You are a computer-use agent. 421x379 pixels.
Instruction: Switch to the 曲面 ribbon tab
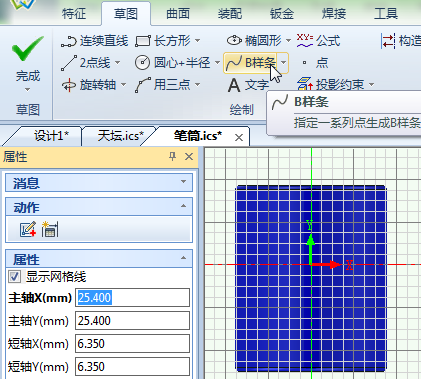point(178,14)
